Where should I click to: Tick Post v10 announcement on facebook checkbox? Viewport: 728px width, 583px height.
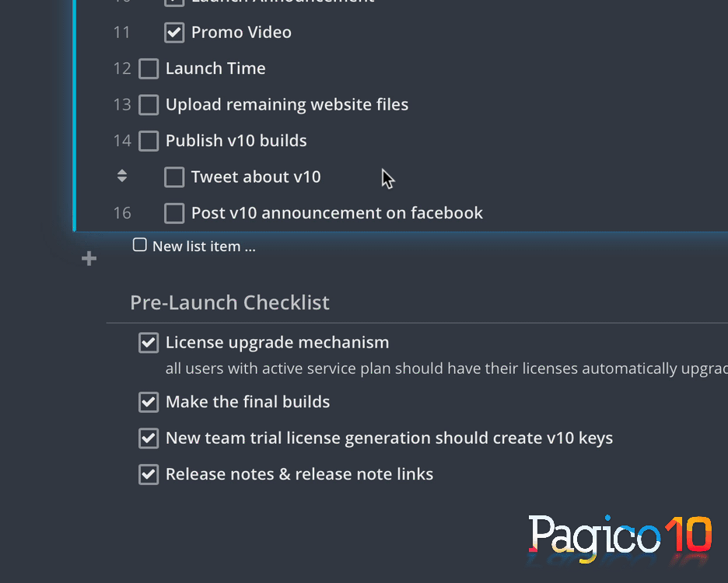tap(174, 213)
